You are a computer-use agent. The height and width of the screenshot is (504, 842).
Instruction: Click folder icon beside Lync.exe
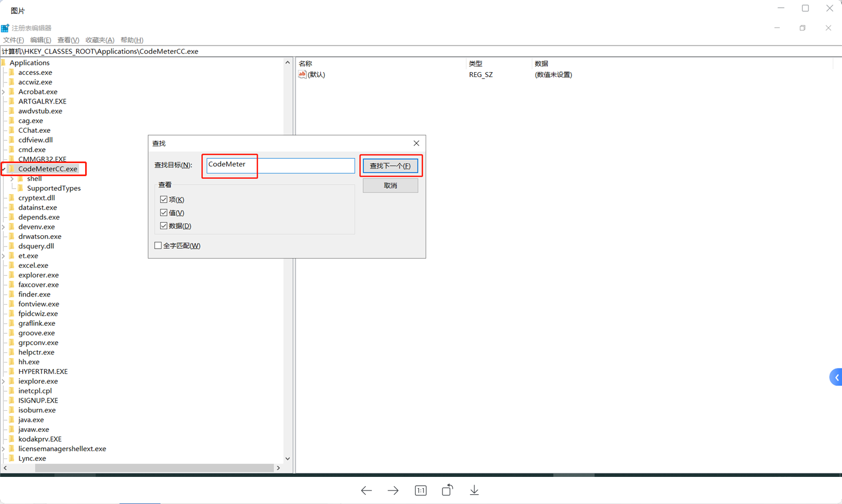tap(12, 458)
